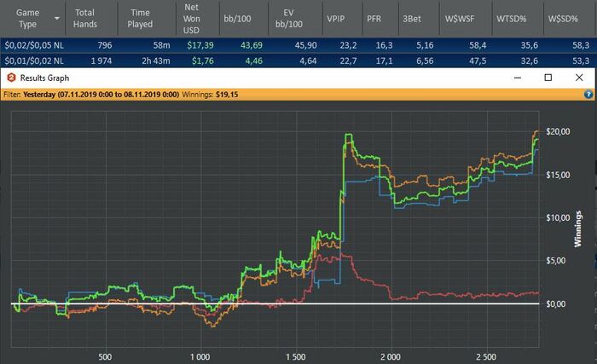Click the 58,4 W$WSF value
597x364 pixels.
[478, 45]
